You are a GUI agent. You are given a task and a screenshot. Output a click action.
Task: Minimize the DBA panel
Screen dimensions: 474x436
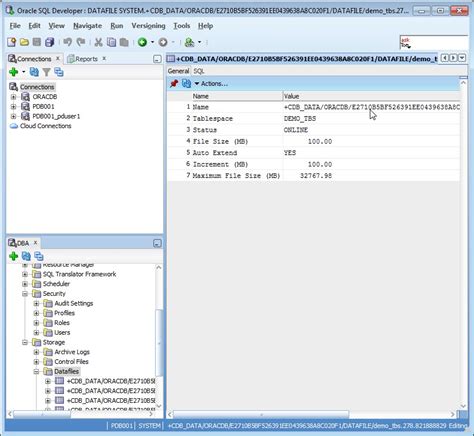(x=157, y=243)
